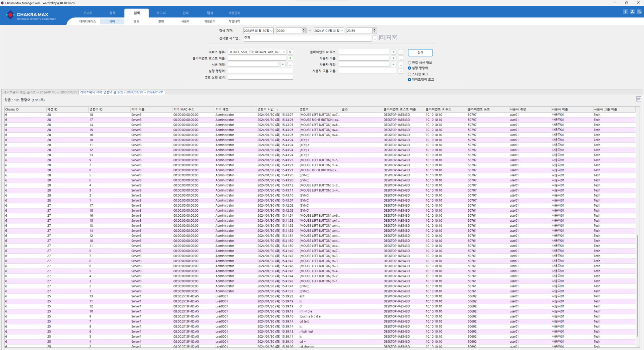Click 실행 명령어 input field

(260, 71)
